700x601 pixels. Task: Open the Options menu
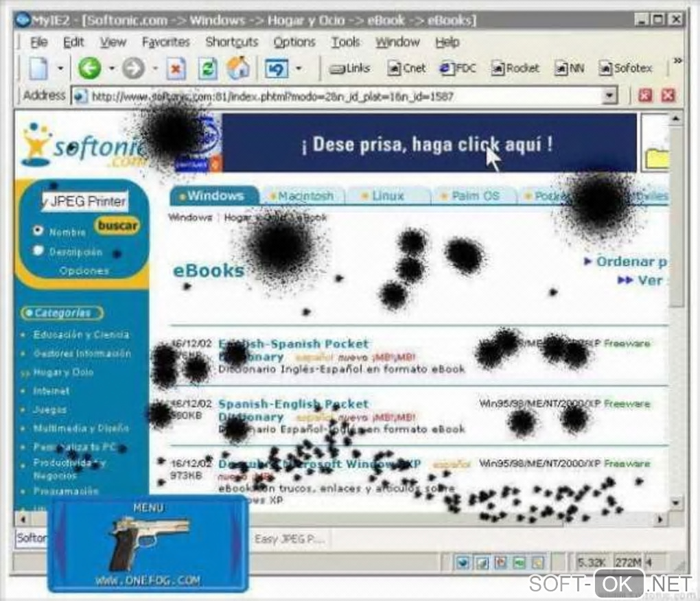coord(294,42)
